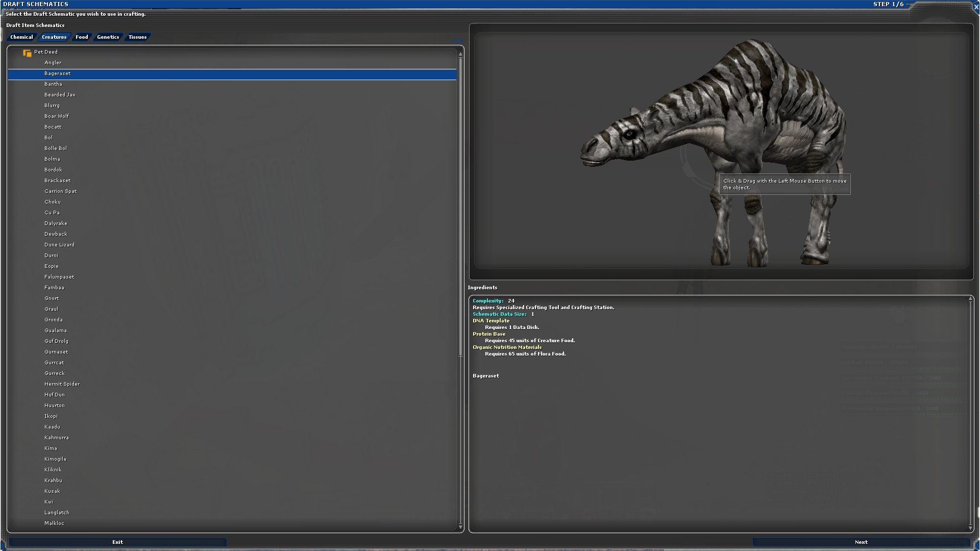
Task: Select the Carrion Spat schematic
Action: click(60, 191)
